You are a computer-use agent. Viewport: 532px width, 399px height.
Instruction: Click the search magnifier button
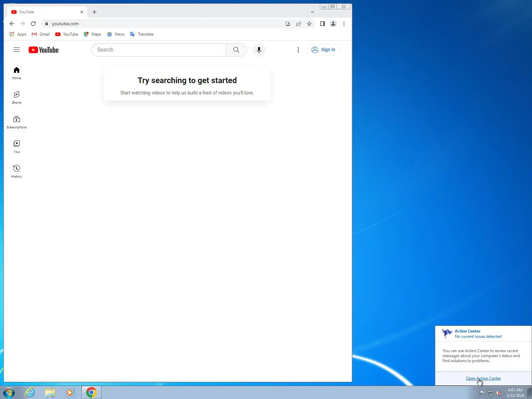point(236,50)
